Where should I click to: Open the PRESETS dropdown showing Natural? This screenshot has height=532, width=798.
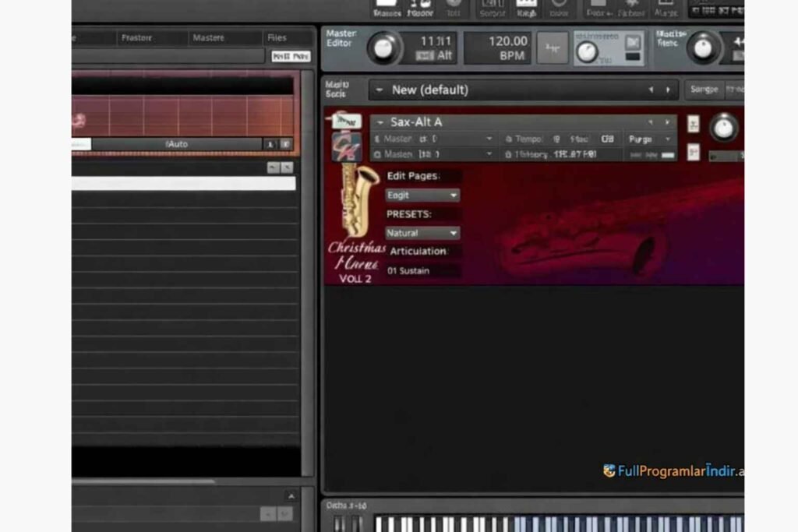coord(422,233)
